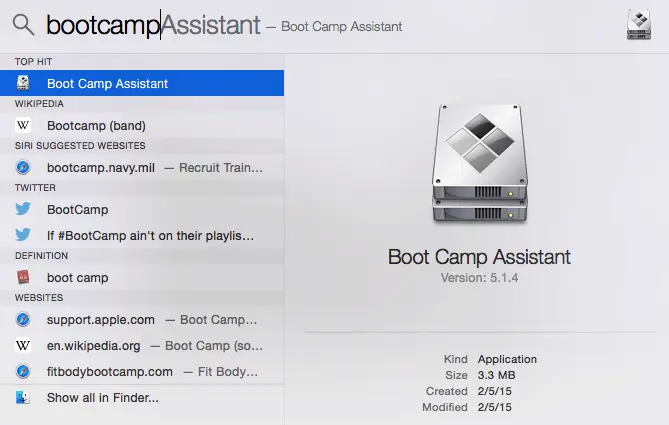
Task: Click the magnifying glass search icon
Action: click(x=24, y=25)
